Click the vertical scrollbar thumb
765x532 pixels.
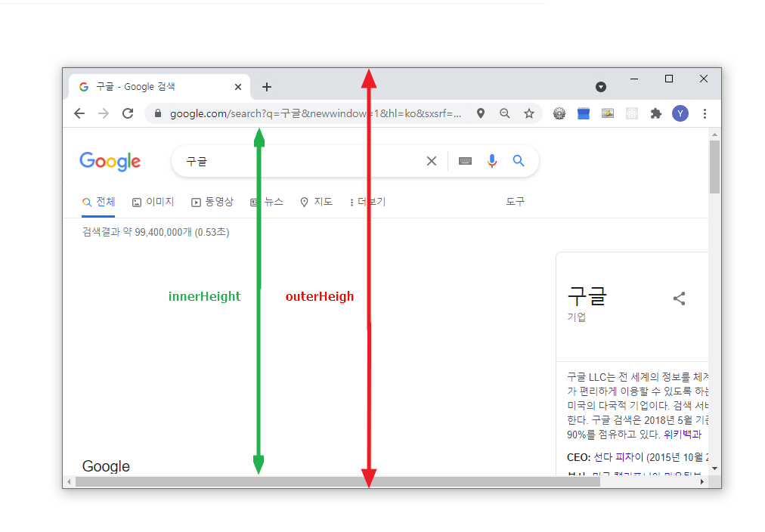tap(715, 167)
